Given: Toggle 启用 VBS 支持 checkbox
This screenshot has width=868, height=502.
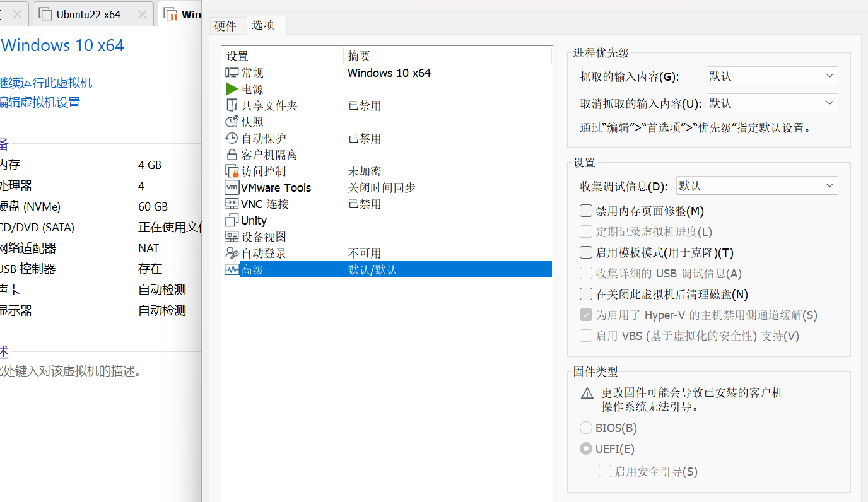Looking at the screenshot, I should point(586,336).
